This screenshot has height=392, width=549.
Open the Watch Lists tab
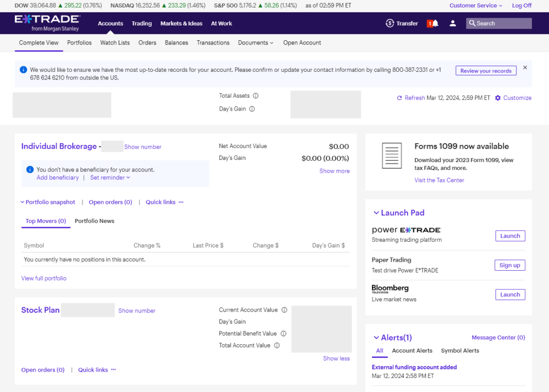(x=115, y=43)
